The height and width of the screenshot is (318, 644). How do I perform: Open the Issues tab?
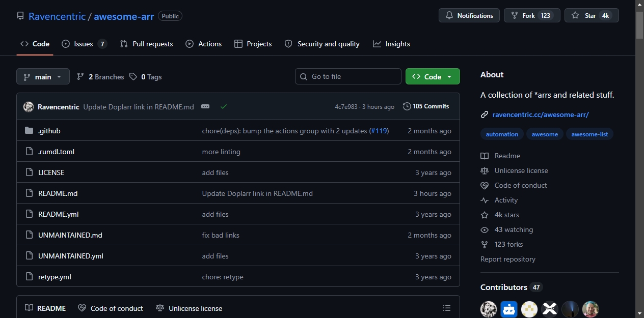[x=84, y=44]
